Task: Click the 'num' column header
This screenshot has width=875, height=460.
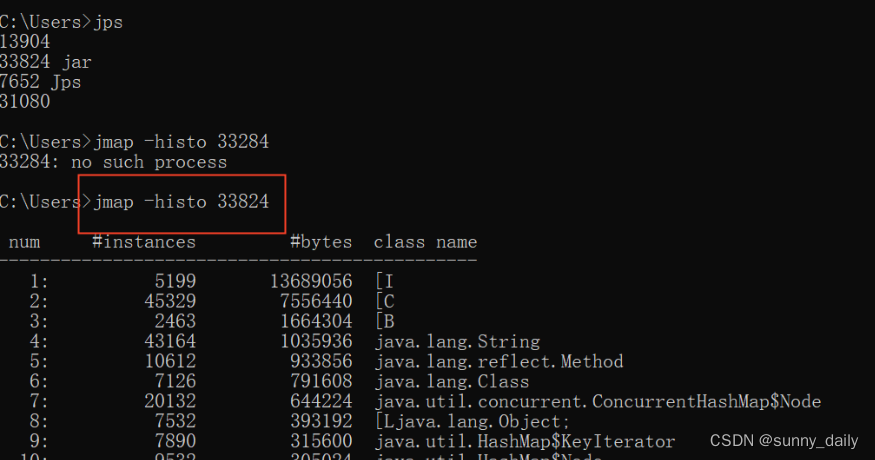Action: [25, 242]
